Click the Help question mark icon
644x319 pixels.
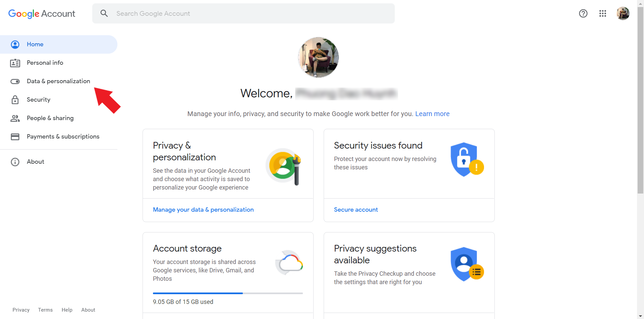(x=583, y=13)
